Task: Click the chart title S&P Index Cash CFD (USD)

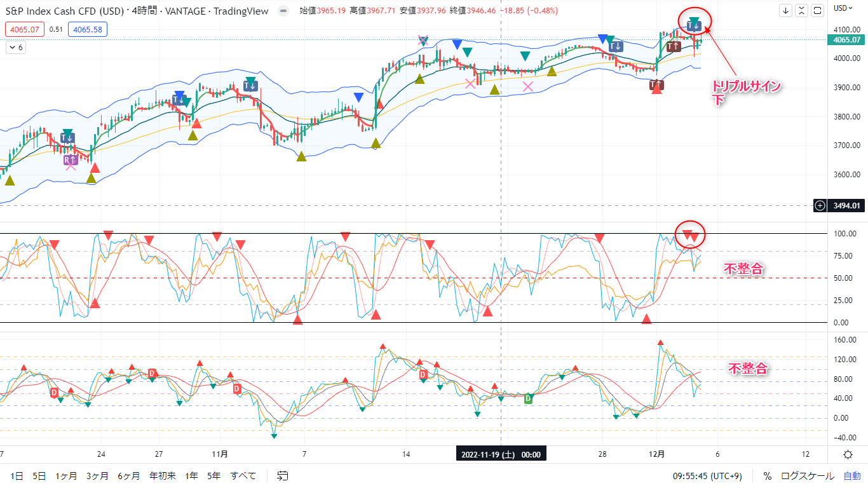Action: (64, 11)
